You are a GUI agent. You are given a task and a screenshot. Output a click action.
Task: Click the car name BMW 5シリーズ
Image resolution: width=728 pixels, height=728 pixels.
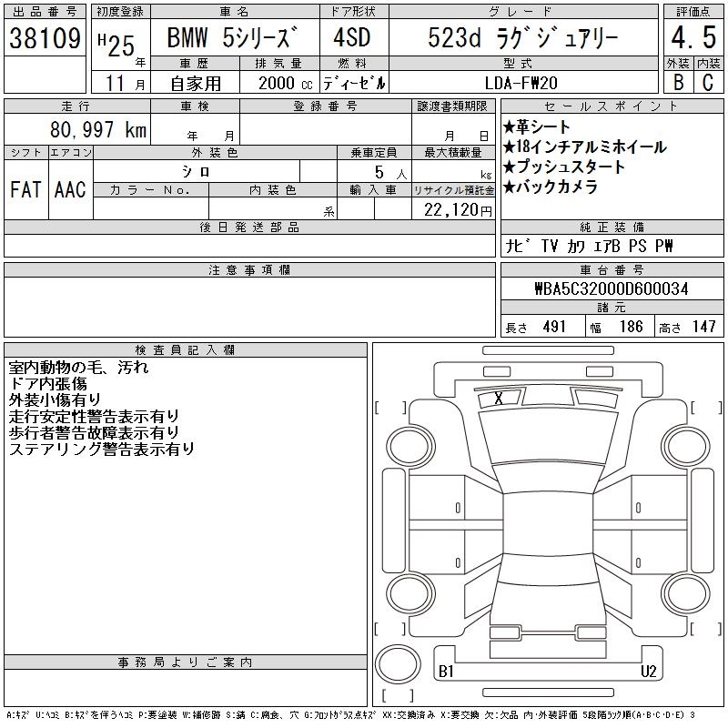[x=232, y=37]
